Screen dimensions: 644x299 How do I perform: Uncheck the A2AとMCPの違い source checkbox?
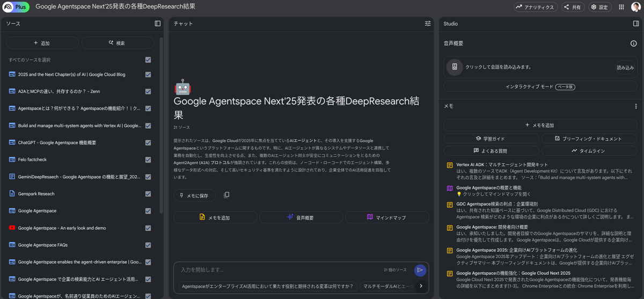(x=148, y=91)
